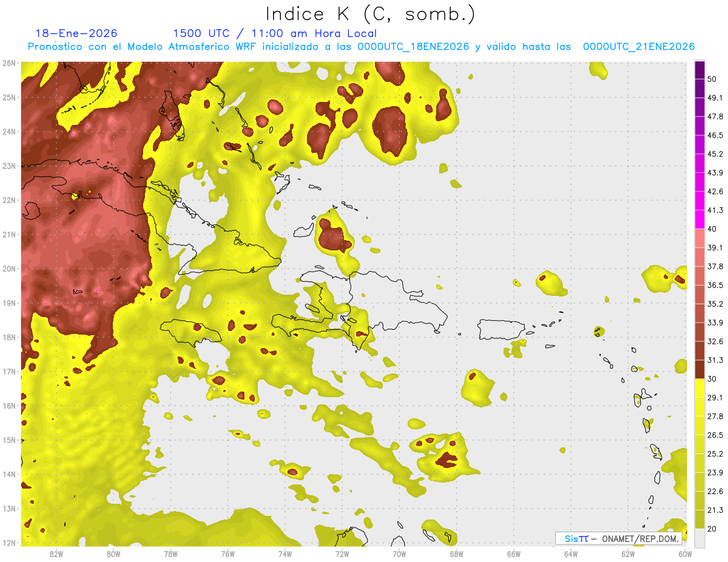
Task: Click the dark purple swatch above 50
Action: [x=699, y=70]
